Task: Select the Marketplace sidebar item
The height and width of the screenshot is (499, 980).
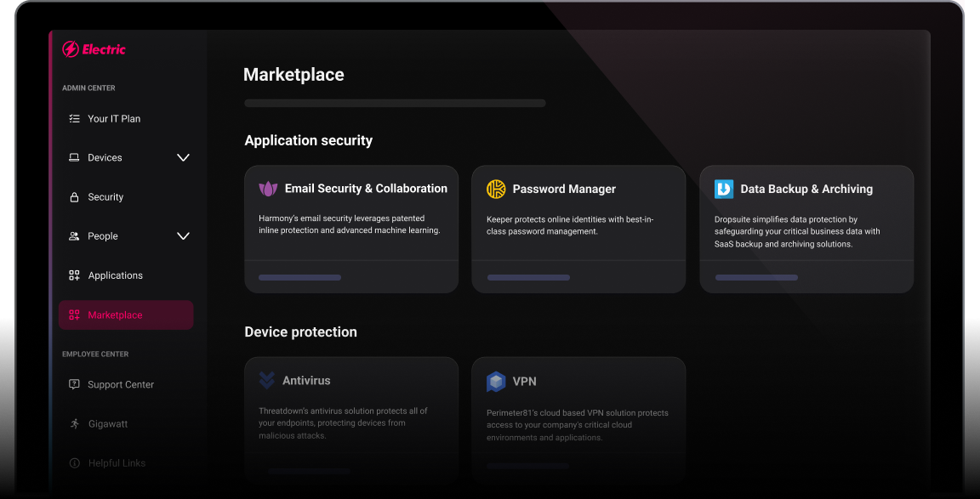Action: [126, 315]
